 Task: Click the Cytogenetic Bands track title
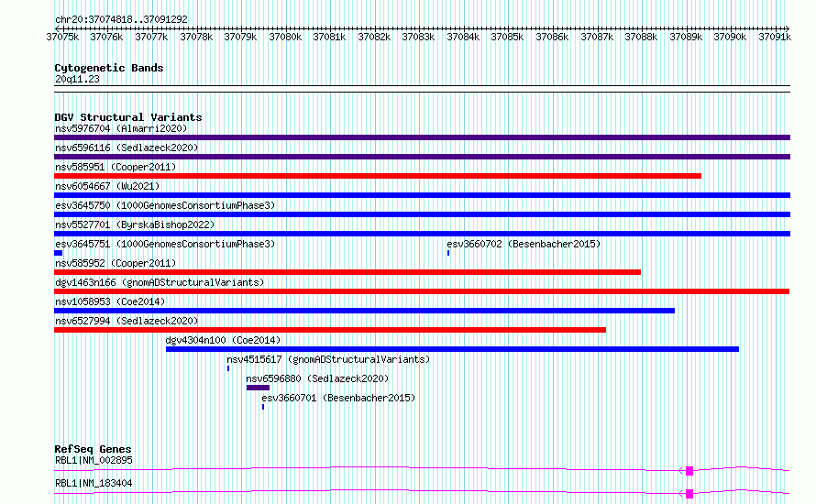click(109, 68)
